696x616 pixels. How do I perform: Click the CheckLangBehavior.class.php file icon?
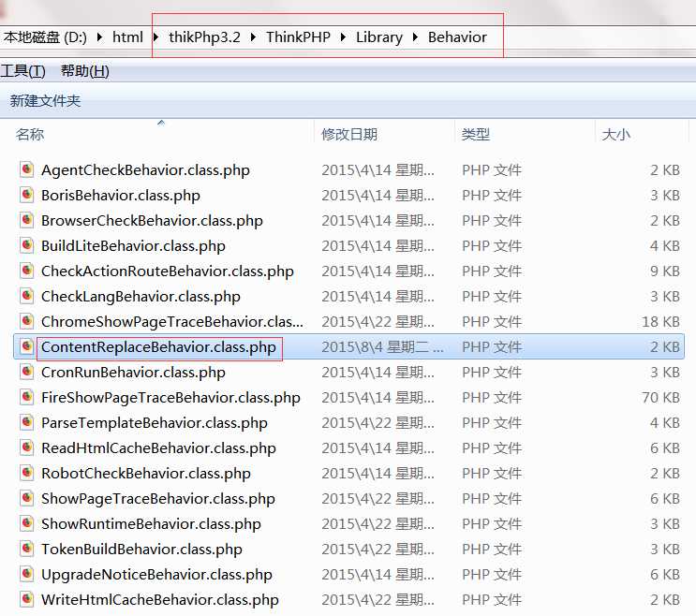(x=26, y=295)
